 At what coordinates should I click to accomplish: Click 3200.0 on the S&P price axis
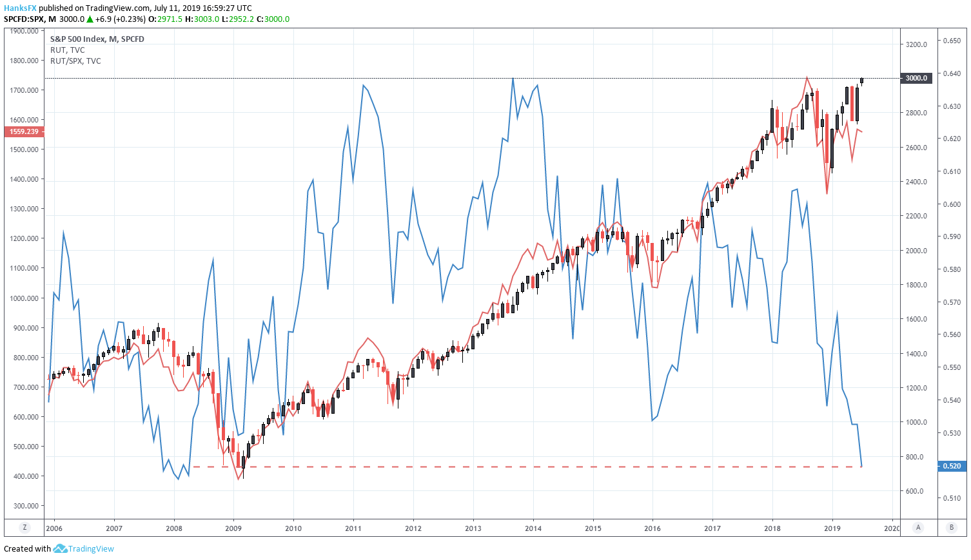(x=916, y=44)
